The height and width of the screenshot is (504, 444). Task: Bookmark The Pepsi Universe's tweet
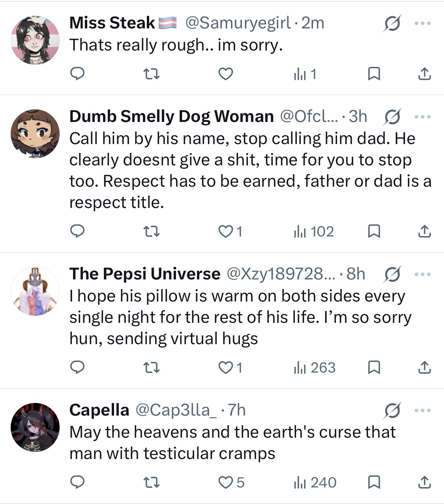(374, 367)
